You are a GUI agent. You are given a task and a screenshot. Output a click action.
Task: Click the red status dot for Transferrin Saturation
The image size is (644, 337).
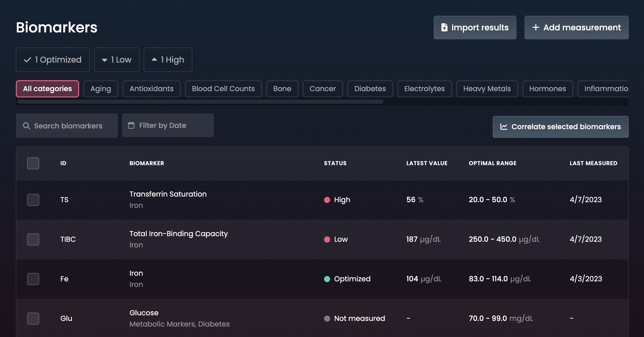tap(327, 200)
